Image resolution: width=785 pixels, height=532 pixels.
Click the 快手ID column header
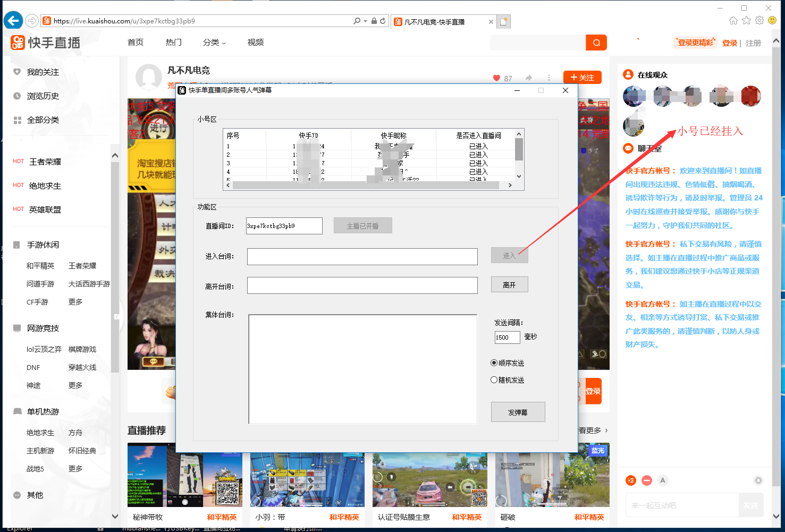[x=308, y=136]
